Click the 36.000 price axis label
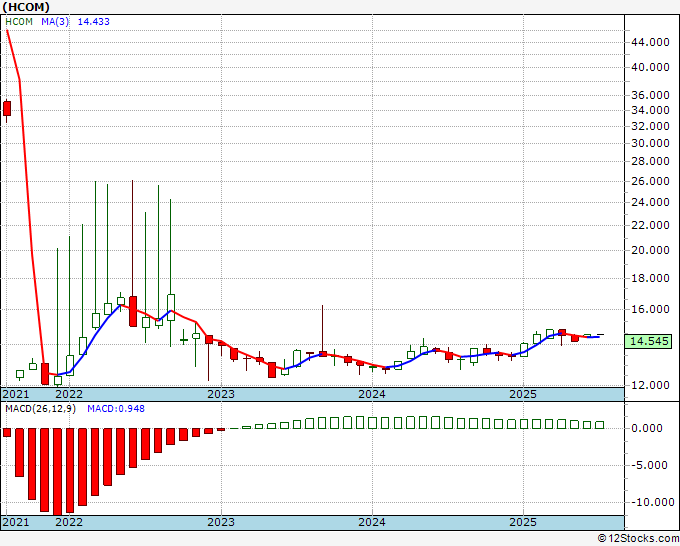The width and height of the screenshot is (680, 546). coord(650,95)
